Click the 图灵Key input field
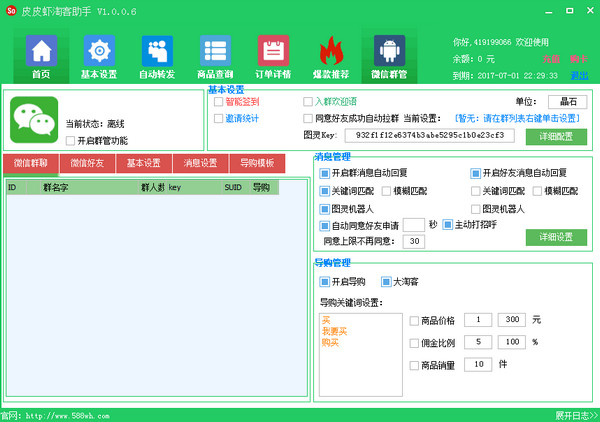The width and height of the screenshot is (600, 422). click(x=429, y=135)
